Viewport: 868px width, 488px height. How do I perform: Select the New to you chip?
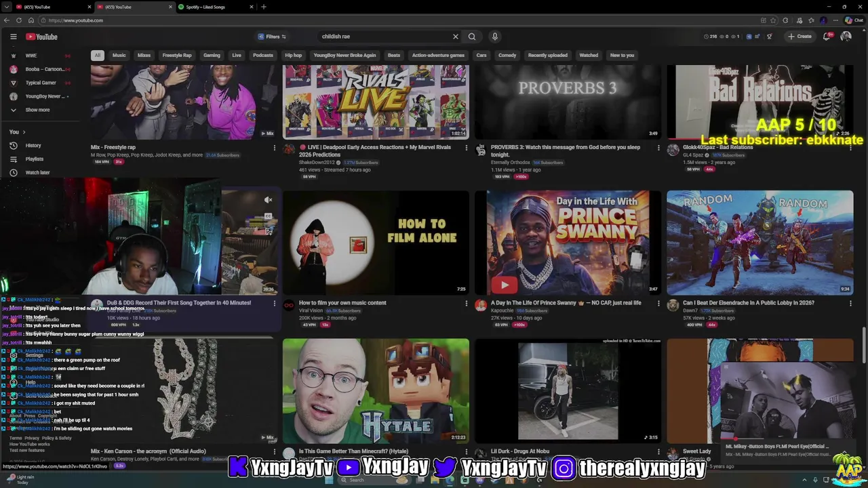coord(622,56)
